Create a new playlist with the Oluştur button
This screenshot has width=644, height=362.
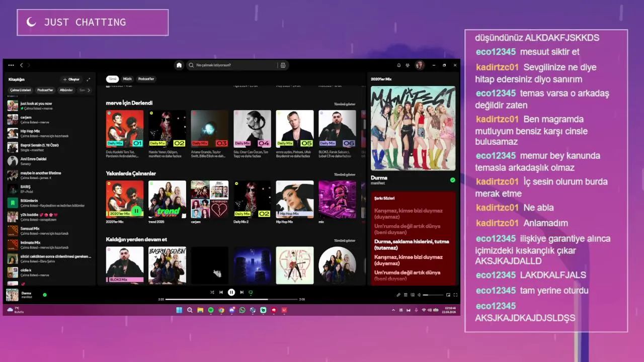coord(71,79)
